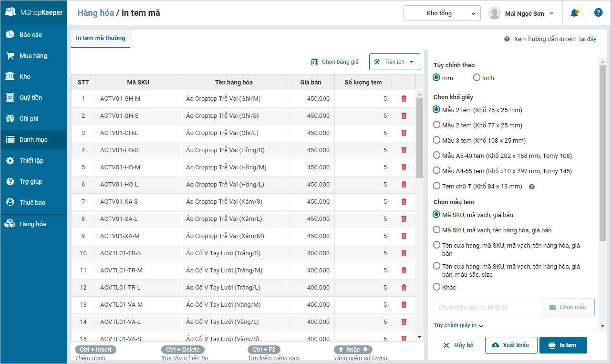Open Danh mục in the sidebar
This screenshot has width=611, height=364.
click(34, 140)
